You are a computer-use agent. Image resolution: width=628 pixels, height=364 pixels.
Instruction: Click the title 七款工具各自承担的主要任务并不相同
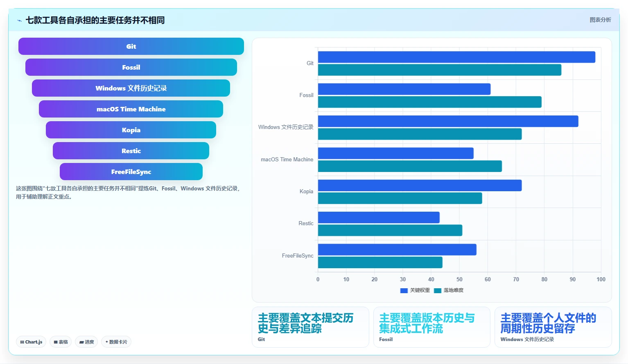pos(95,20)
